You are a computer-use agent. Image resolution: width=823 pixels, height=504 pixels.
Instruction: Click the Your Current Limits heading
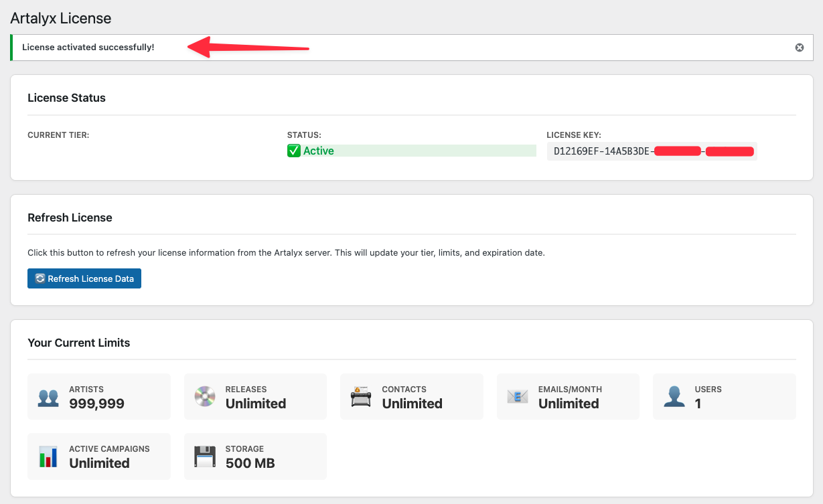78,342
